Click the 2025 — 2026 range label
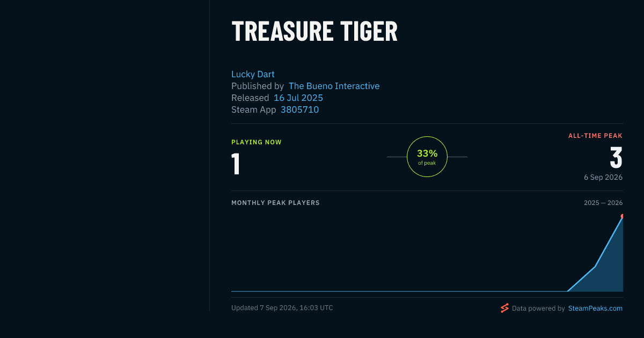The width and height of the screenshot is (644, 338). [x=603, y=203]
